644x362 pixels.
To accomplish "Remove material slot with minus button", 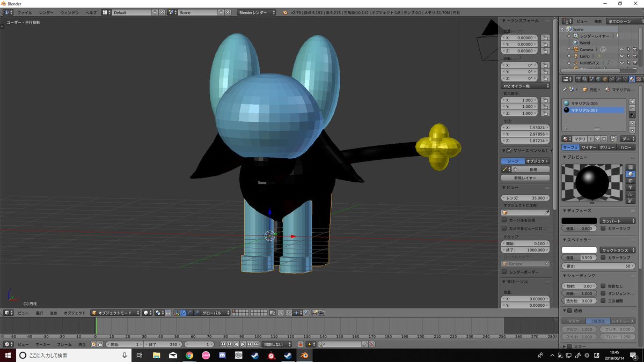I will (632, 108).
